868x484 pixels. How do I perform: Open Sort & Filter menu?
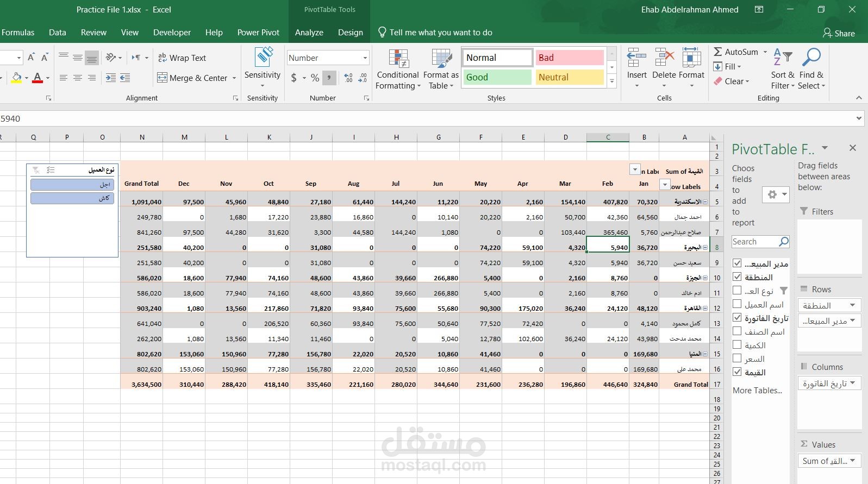(x=783, y=69)
